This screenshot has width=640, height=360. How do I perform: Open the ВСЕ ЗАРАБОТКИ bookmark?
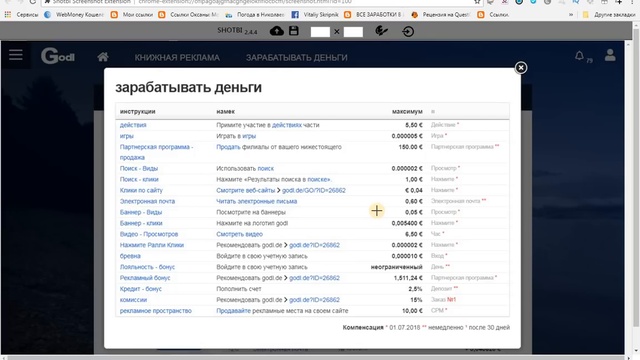(373, 15)
